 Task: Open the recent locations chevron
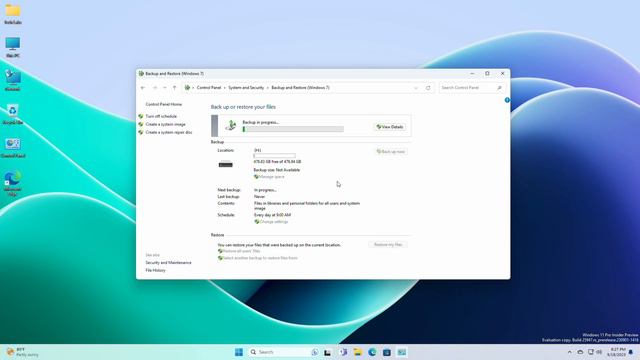click(165, 88)
